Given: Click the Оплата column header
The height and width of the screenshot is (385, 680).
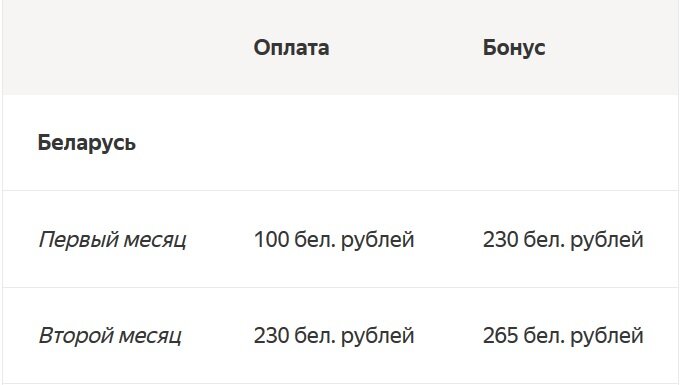Looking at the screenshot, I should [291, 48].
